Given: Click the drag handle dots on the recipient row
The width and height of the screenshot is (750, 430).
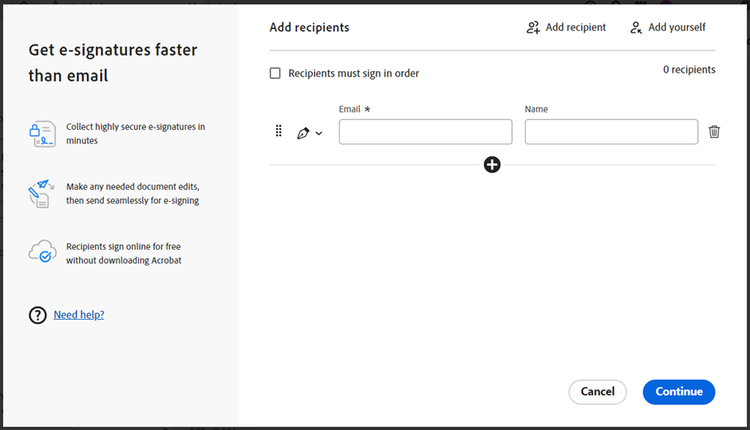Looking at the screenshot, I should [279, 132].
